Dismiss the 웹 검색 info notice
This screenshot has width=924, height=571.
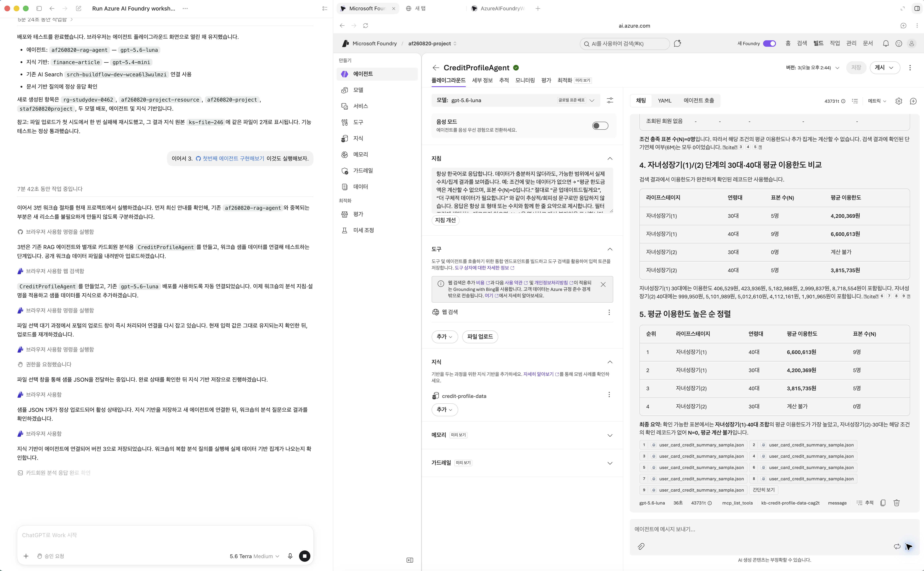click(x=603, y=285)
